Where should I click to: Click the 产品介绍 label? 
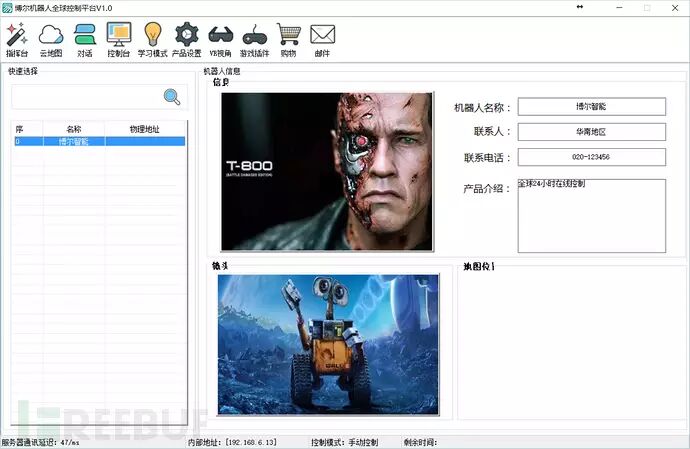pyautogui.click(x=487, y=189)
